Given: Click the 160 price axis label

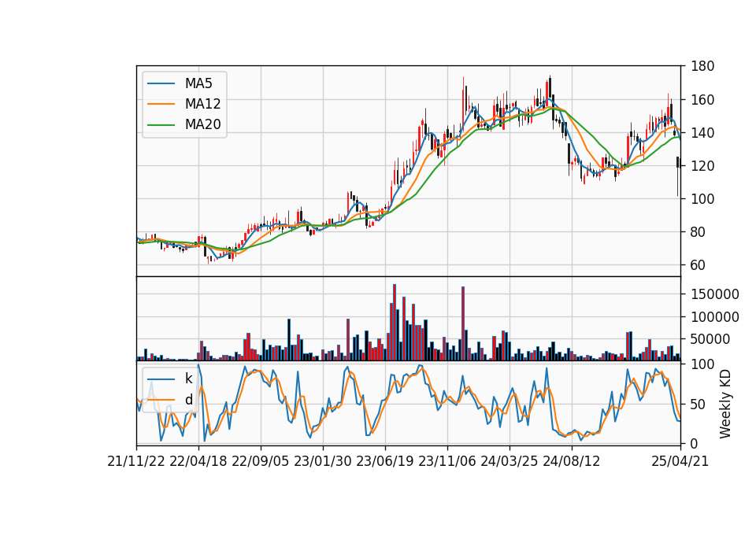Looking at the screenshot, I should pyautogui.click(x=703, y=100).
